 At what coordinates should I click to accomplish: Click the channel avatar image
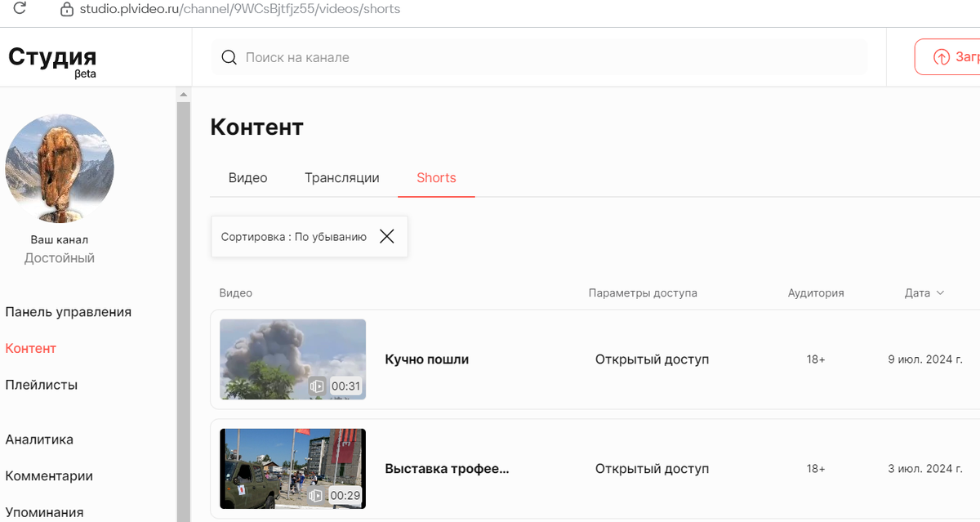60,167
